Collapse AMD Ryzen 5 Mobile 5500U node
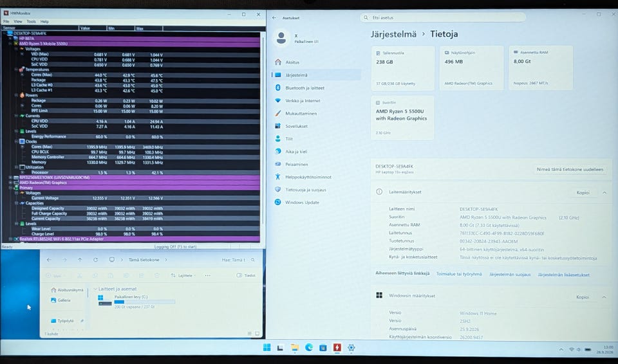This screenshot has width=618, height=364. [x=10, y=44]
